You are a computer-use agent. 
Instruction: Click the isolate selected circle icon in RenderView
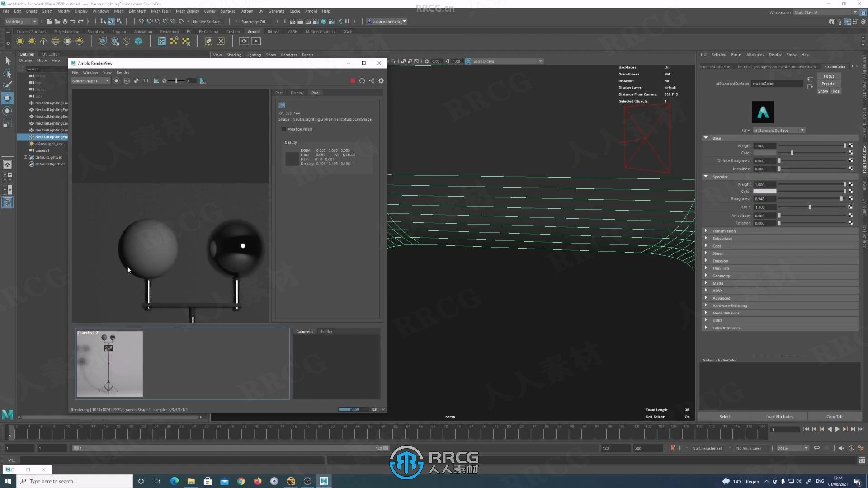point(116,81)
